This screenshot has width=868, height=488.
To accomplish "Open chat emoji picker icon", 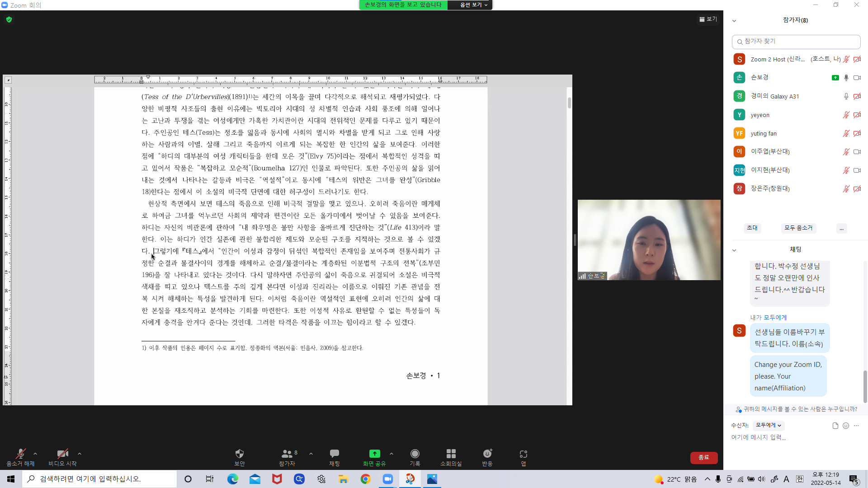I will 846,426.
